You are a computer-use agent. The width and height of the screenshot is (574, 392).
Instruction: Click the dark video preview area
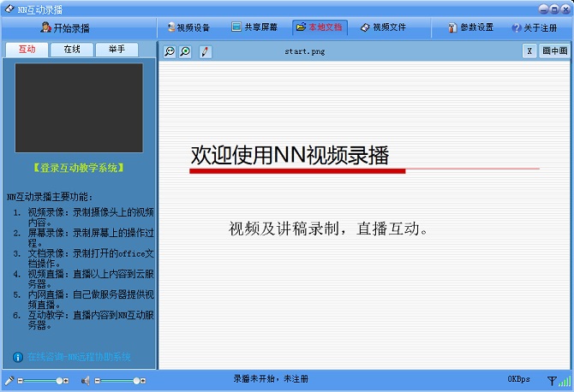[79, 108]
